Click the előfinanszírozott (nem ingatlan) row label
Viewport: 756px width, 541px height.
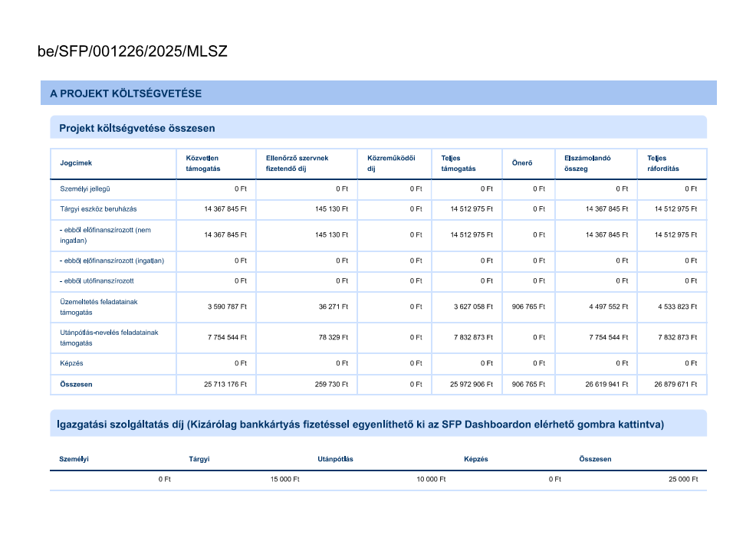click(105, 235)
